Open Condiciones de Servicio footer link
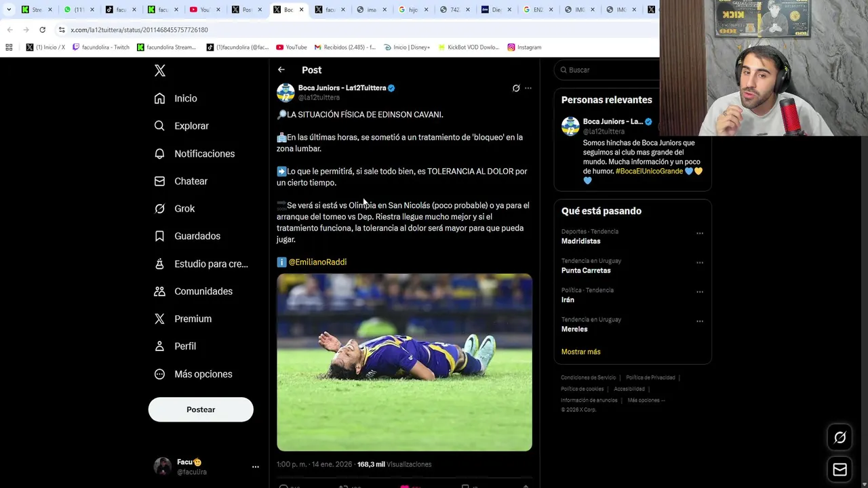 [x=588, y=378]
